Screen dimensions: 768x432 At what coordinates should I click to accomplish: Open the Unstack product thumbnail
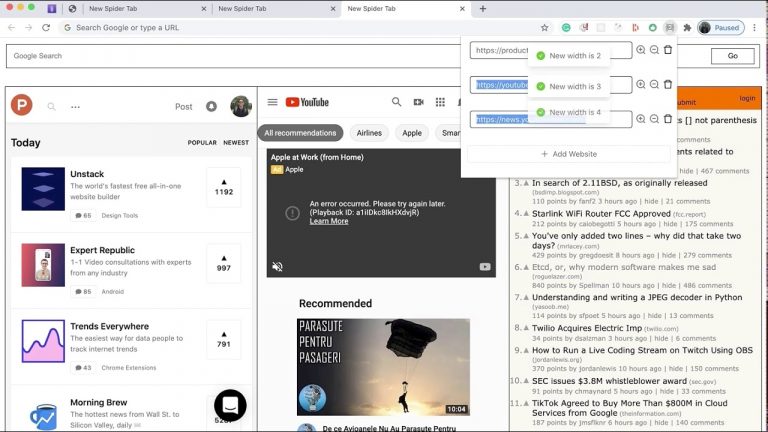coord(43,189)
